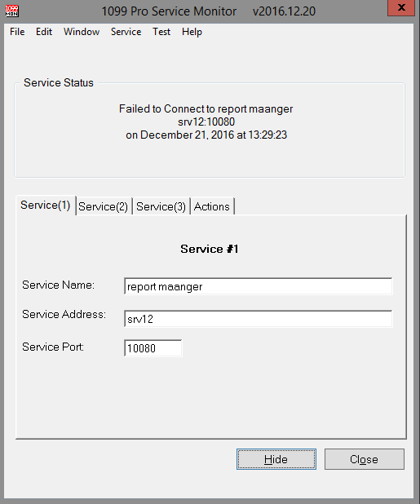This screenshot has width=420, height=504.
Task: Open the Window menu
Action: pyautogui.click(x=82, y=32)
